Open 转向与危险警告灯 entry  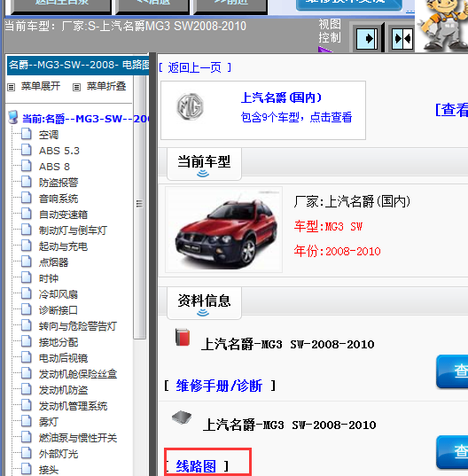pos(78,326)
